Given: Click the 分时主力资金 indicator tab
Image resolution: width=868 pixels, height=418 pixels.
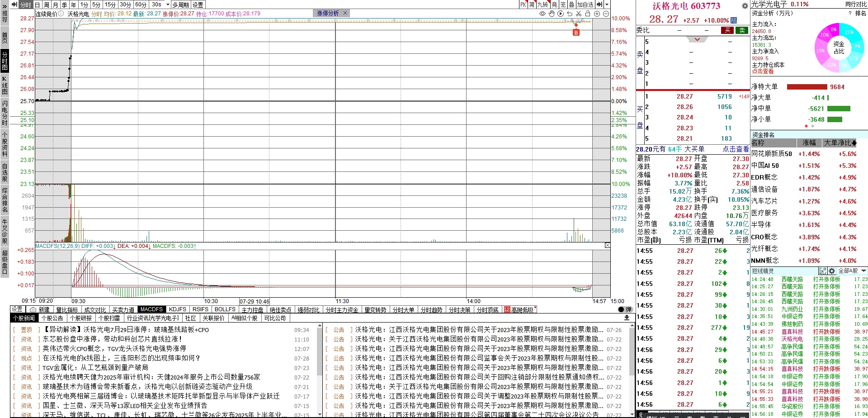Looking at the screenshot, I should pyautogui.click(x=342, y=310).
